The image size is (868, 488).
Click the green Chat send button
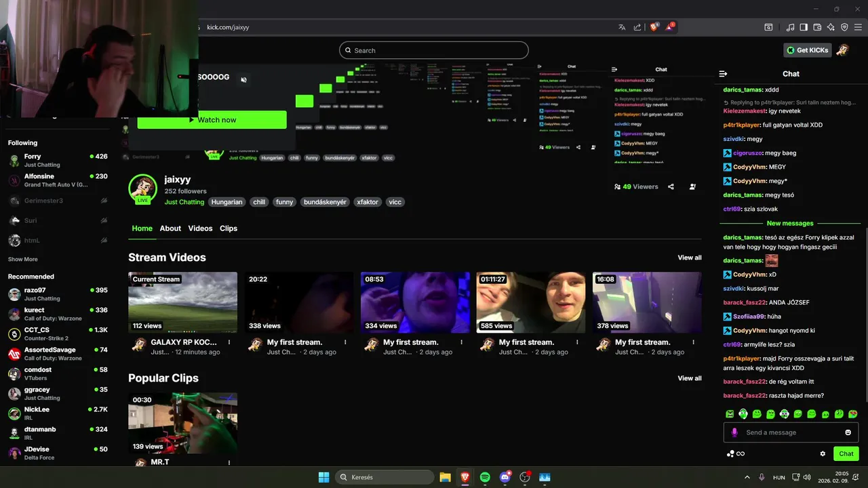click(x=846, y=453)
